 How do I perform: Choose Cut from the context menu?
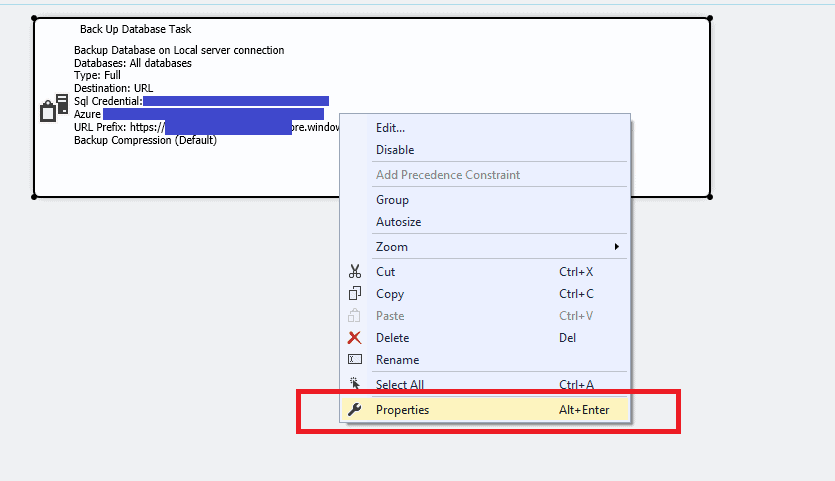click(x=485, y=272)
